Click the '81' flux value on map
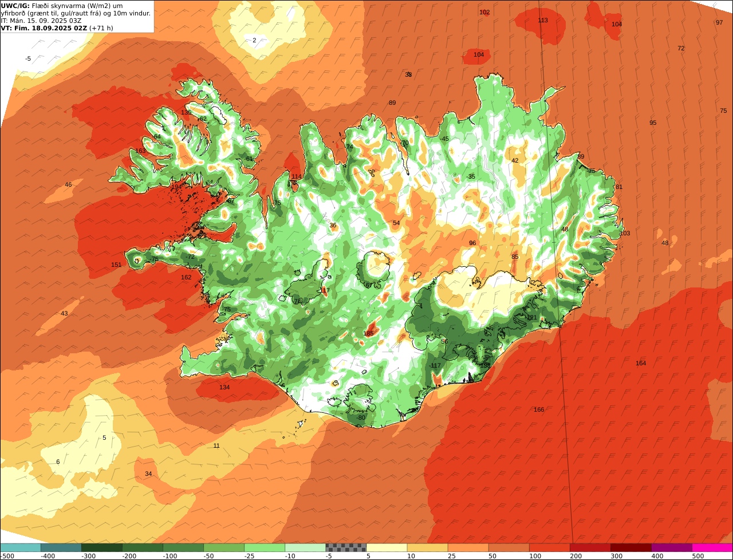733x560 pixels. pos(619,187)
